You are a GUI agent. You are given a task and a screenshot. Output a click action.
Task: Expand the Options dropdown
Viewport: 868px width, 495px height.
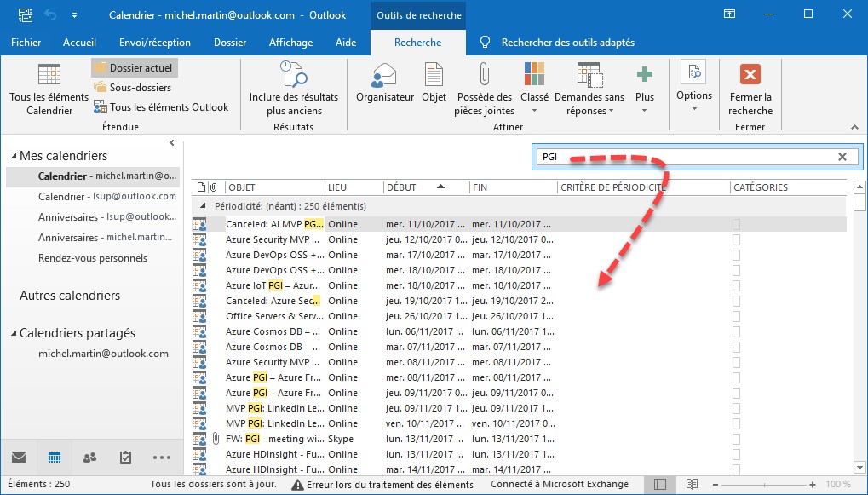pyautogui.click(x=693, y=88)
